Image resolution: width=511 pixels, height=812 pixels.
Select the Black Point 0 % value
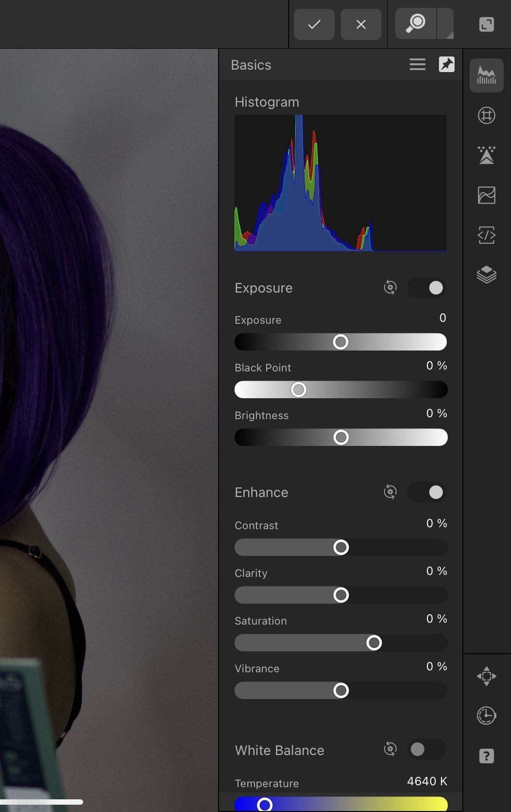click(x=437, y=366)
